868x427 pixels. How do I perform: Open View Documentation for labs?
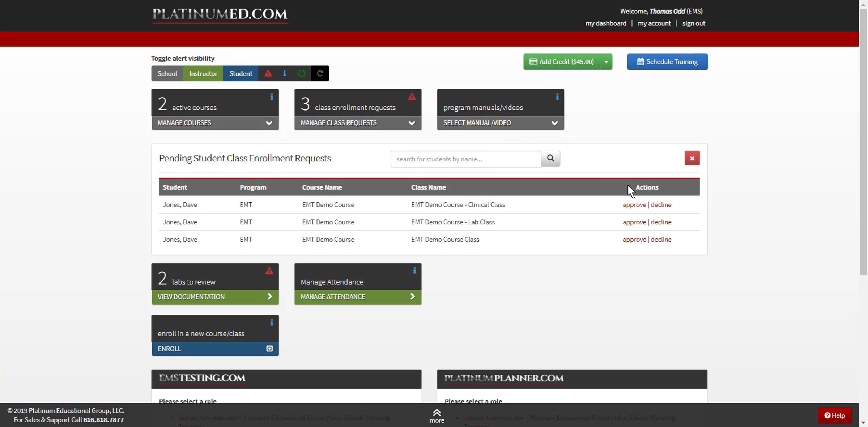point(215,297)
